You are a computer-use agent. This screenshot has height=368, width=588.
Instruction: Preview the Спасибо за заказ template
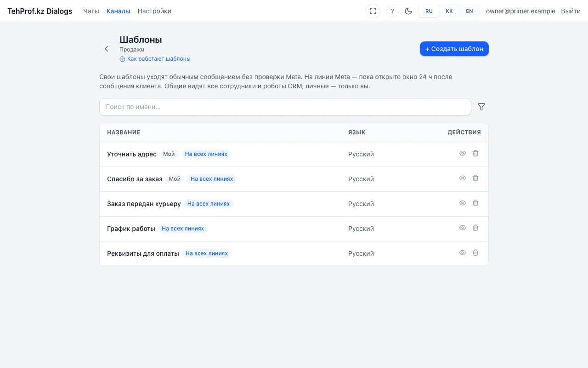point(463,178)
